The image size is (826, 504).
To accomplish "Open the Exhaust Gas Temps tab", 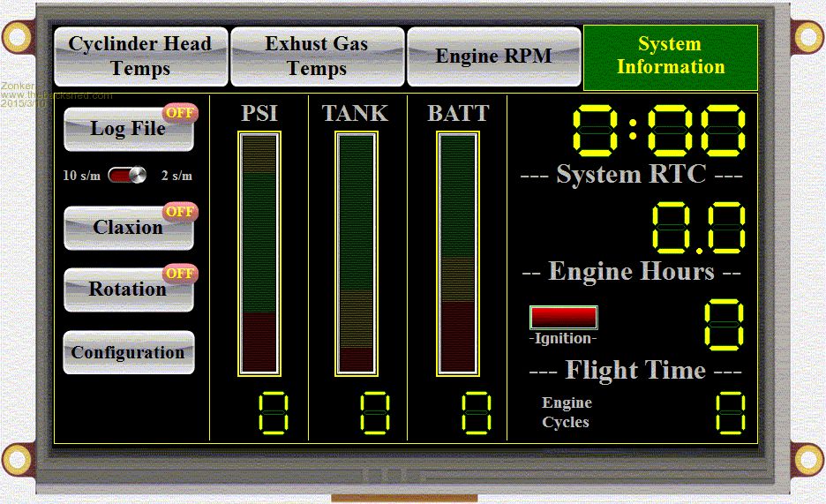I will click(x=317, y=56).
